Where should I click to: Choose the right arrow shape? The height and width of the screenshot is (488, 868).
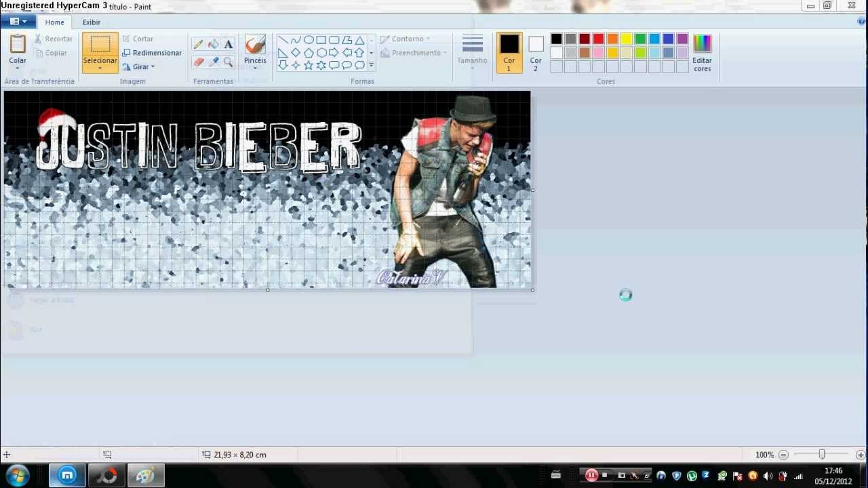click(x=334, y=53)
